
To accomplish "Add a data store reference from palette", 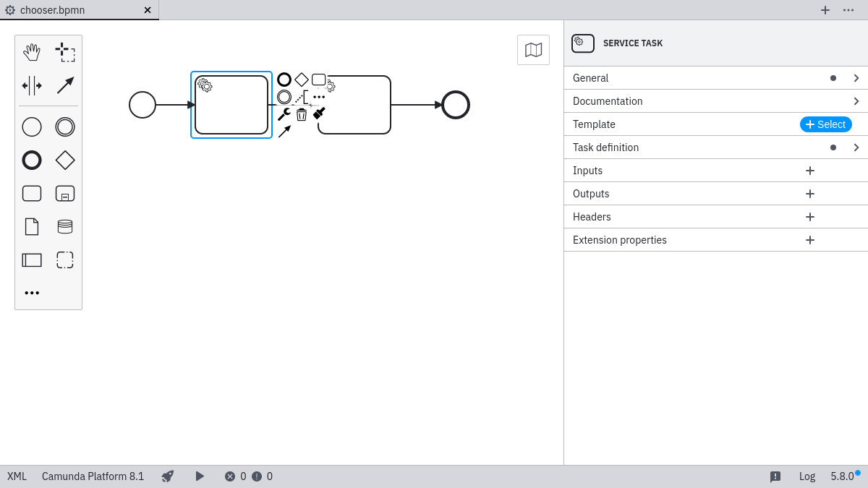I will [65, 227].
